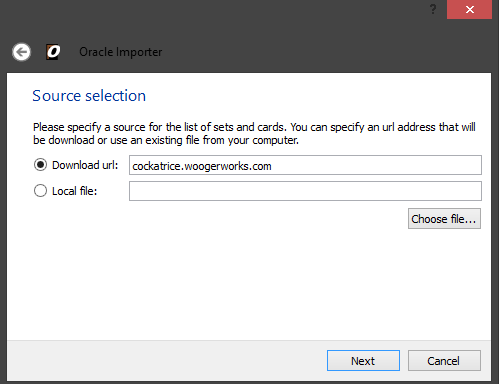Click the 'Source selection' page heading
This screenshot has width=499, height=384.
coord(89,96)
